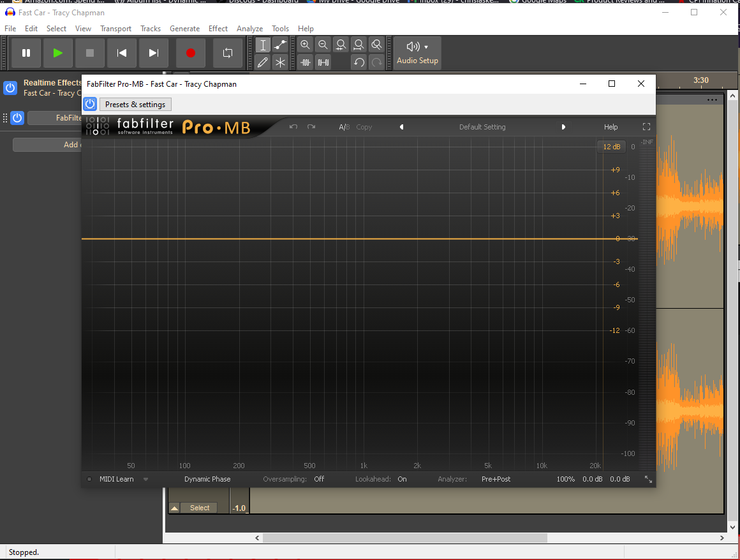Toggle FabFilter effect power in effects list
This screenshot has height=560, width=740.
[x=17, y=118]
